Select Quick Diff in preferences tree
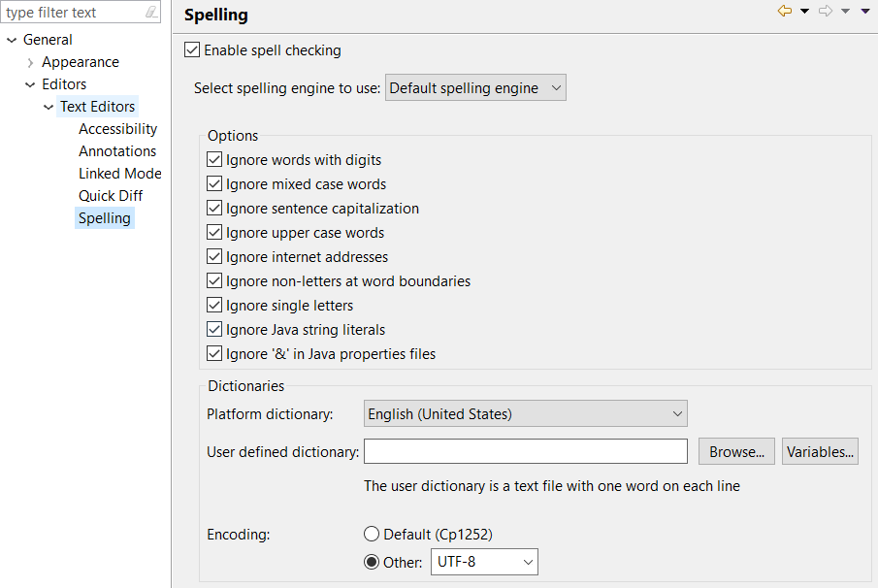Image resolution: width=878 pixels, height=588 pixels. [111, 196]
